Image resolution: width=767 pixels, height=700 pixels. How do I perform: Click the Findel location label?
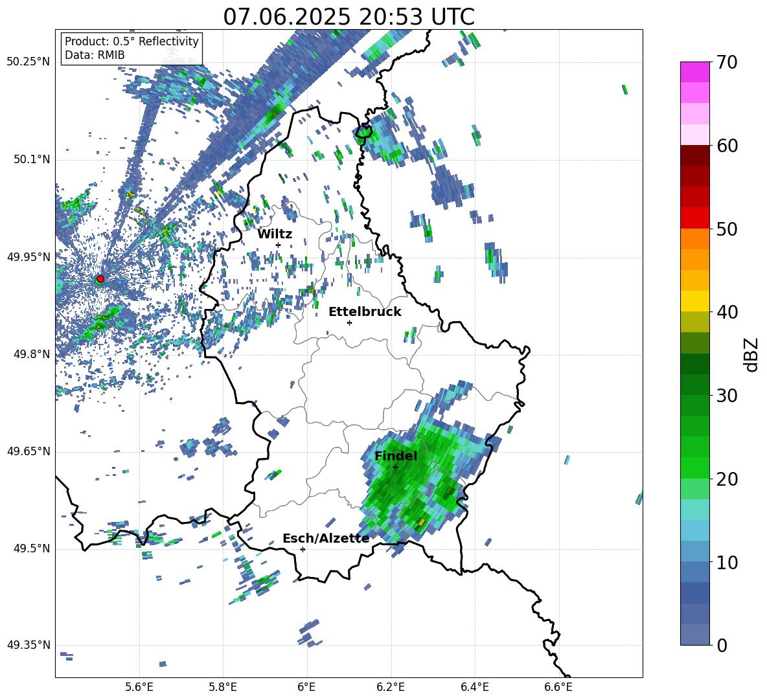coord(396,456)
